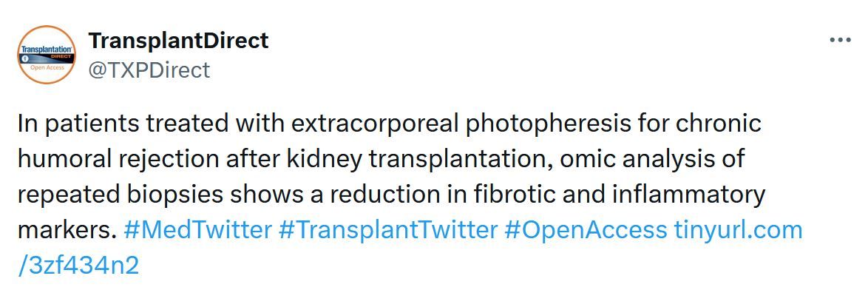Click the /3zf434n2 link continuation
Image resolution: width=868 pixels, height=307 pixels.
tap(78, 266)
